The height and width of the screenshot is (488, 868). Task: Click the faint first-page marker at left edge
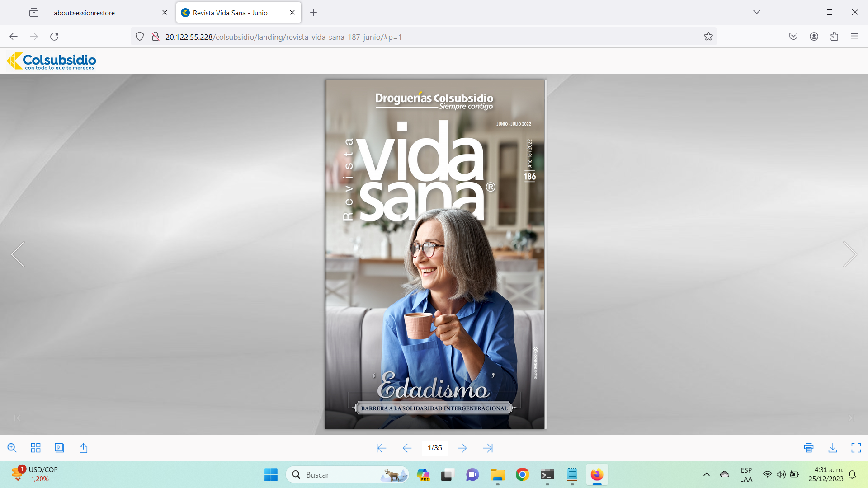17,418
